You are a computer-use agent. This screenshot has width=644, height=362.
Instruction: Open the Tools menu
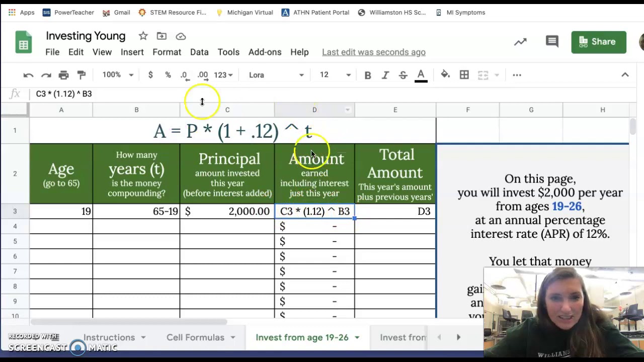(228, 52)
